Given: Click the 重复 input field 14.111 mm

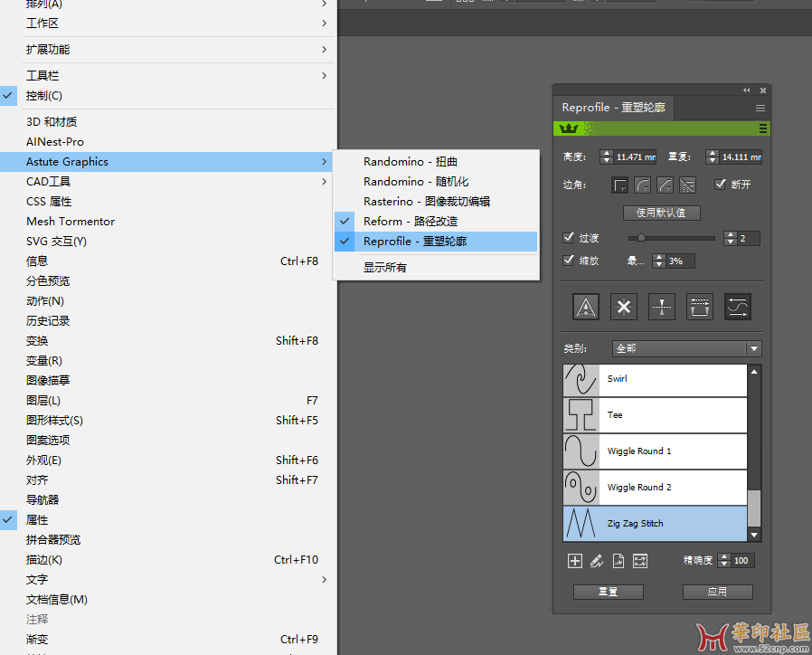Looking at the screenshot, I should tap(741, 157).
